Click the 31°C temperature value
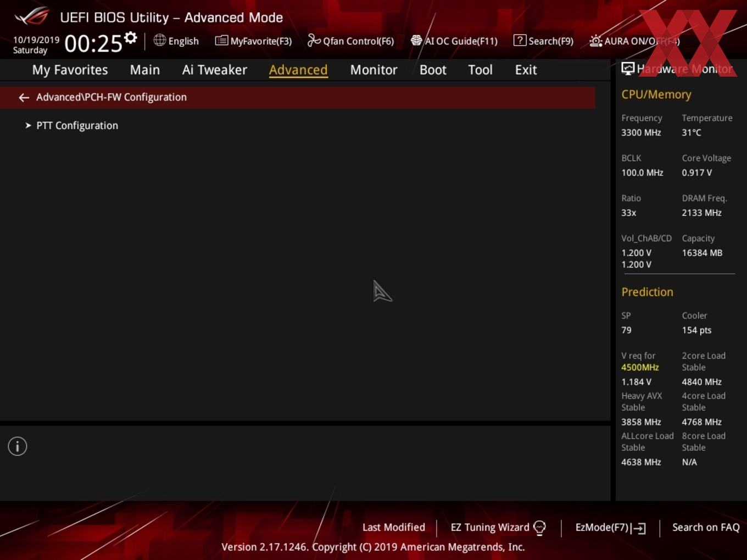The image size is (747, 560). click(692, 133)
